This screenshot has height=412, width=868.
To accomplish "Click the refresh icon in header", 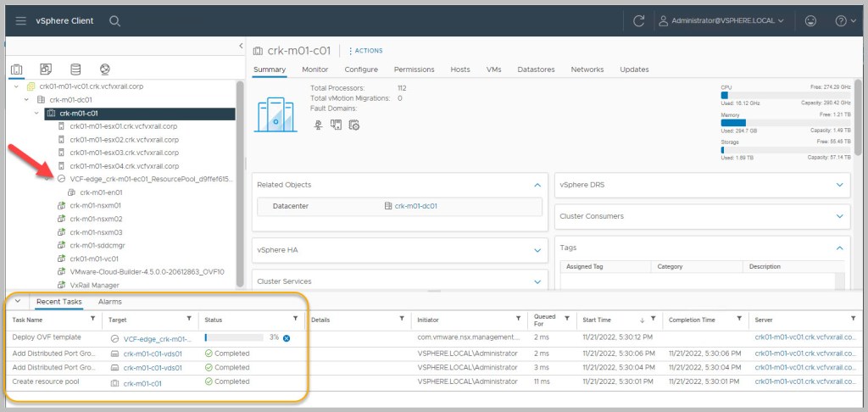I will coord(638,20).
